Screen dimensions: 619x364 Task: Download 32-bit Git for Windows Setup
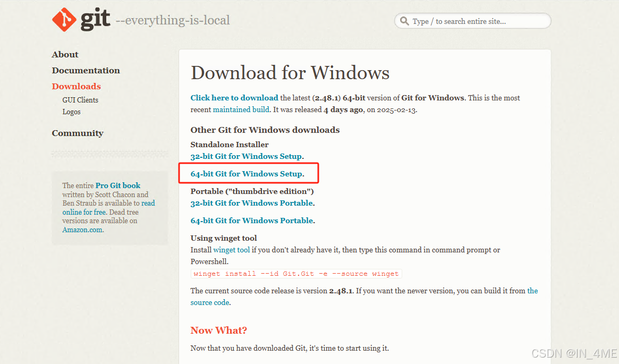coord(247,156)
